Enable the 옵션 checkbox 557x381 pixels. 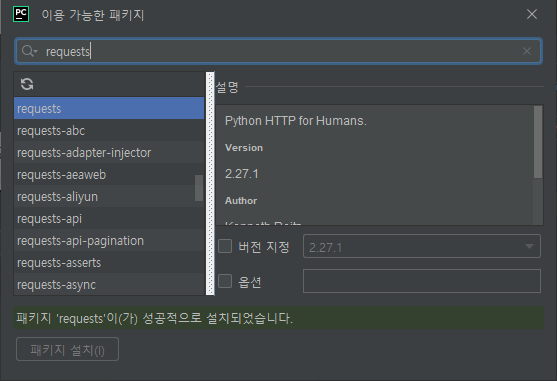click(x=225, y=281)
